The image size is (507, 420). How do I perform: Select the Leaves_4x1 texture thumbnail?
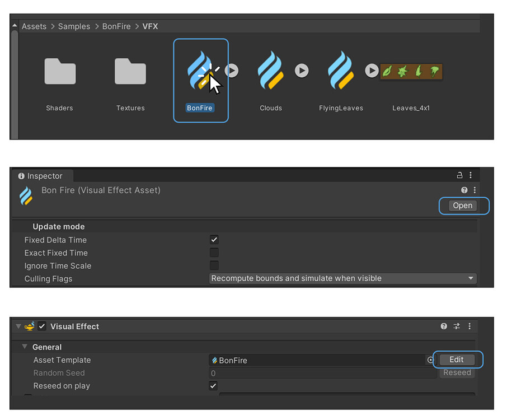411,71
